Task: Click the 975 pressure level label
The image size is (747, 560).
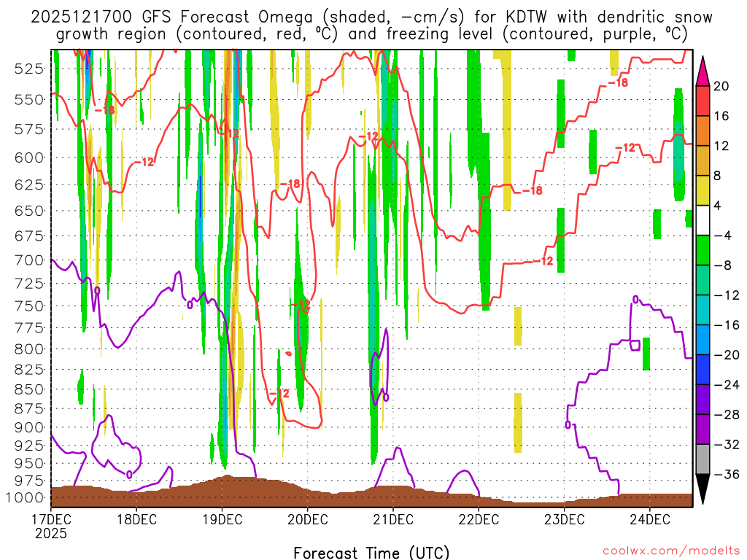Action: (28, 481)
